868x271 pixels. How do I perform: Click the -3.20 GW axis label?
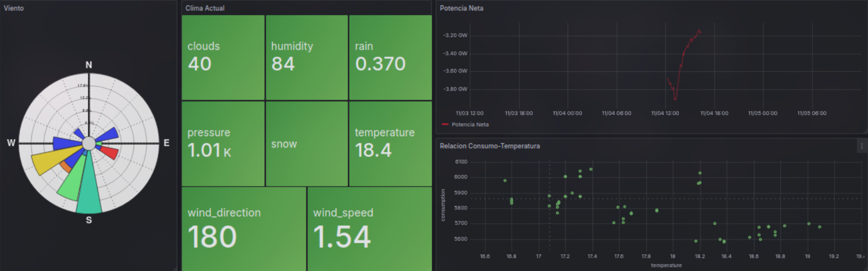pyautogui.click(x=455, y=35)
